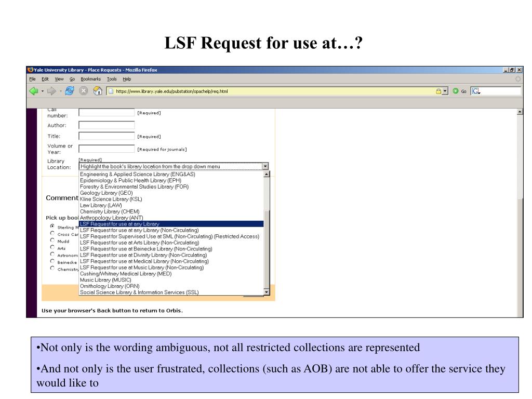Image resolution: width=532 pixels, height=399 pixels.
Task: Go to the Home page icon
Action: pyautogui.click(x=98, y=90)
